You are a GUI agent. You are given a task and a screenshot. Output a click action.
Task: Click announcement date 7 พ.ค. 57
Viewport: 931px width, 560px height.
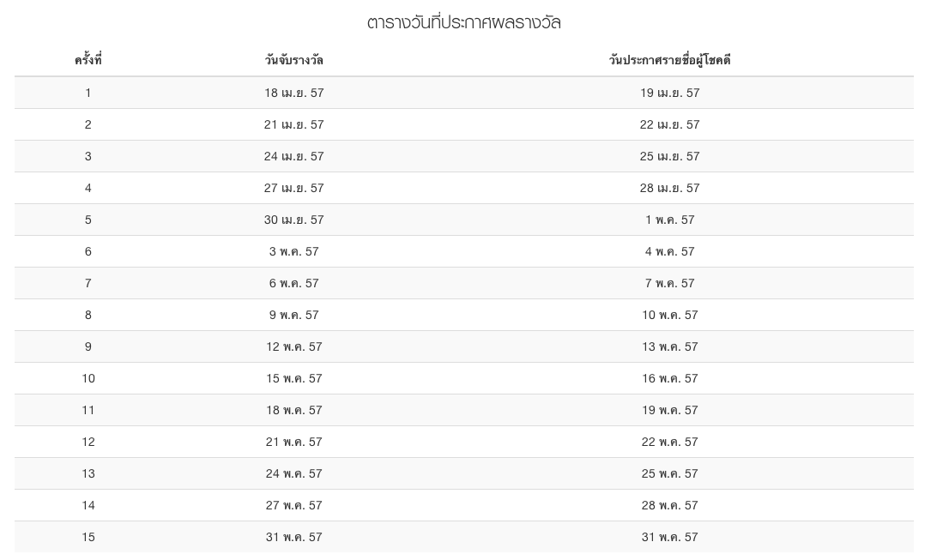670,283
